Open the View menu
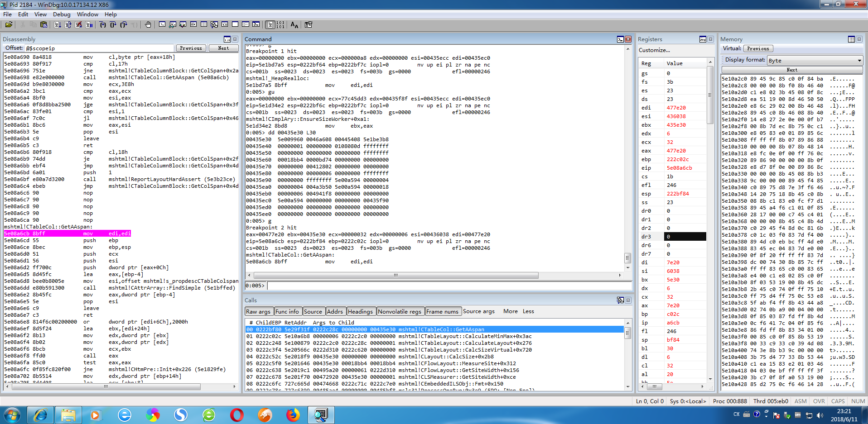The image size is (868, 424). click(x=40, y=14)
